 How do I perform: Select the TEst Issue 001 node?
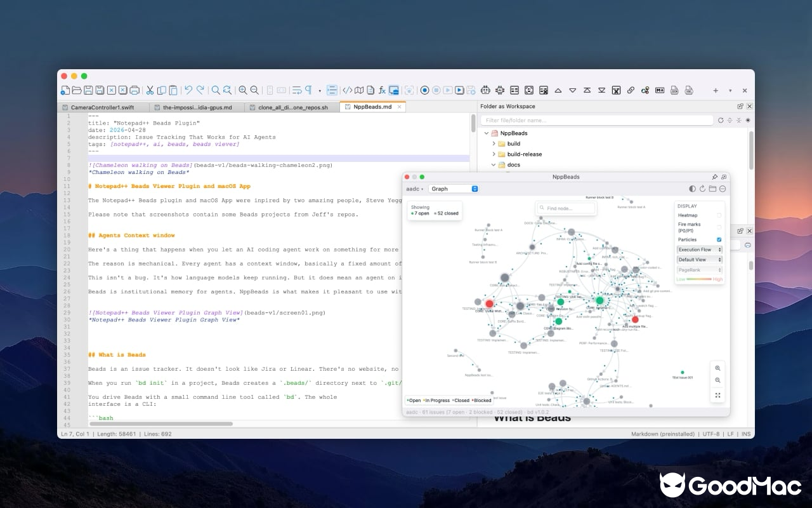(x=683, y=373)
